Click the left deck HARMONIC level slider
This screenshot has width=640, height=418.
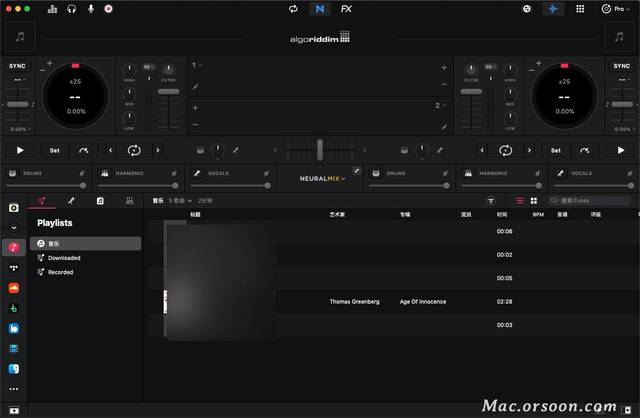point(138,186)
